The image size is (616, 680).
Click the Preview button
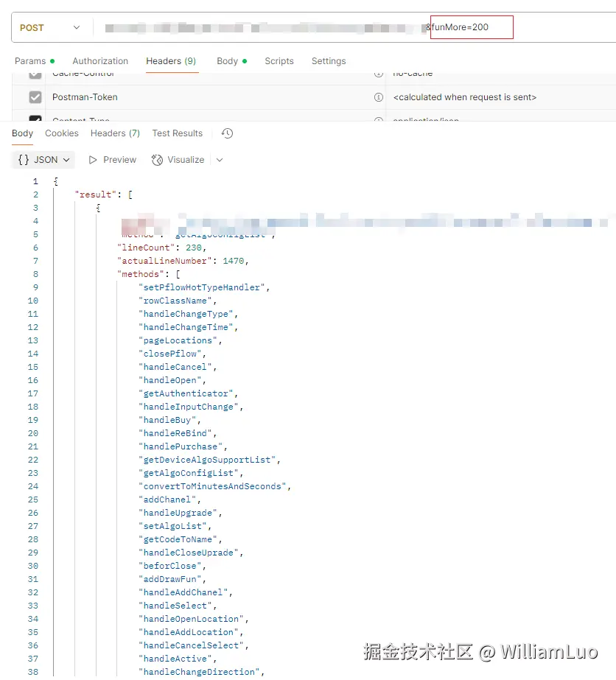click(112, 160)
